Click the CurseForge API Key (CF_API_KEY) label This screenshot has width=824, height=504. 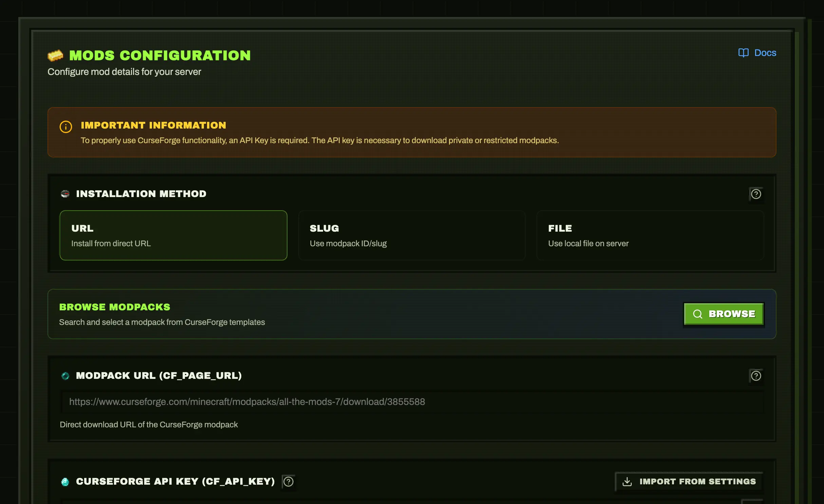175,482
